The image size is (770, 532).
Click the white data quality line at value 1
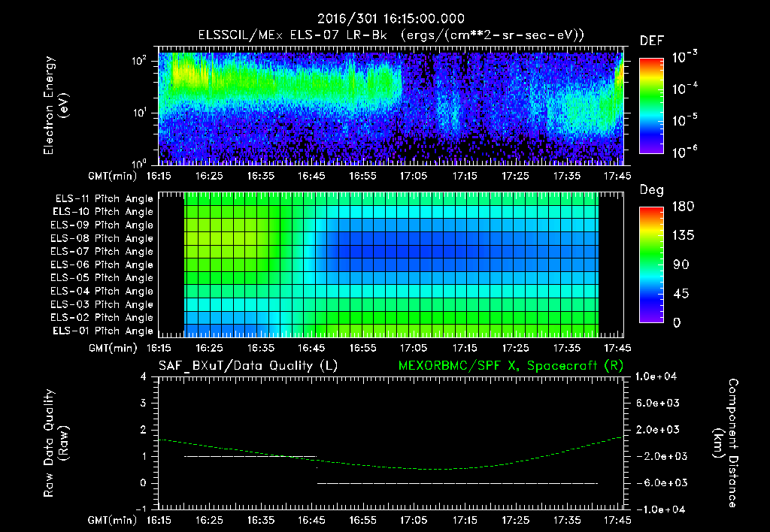[250, 456]
